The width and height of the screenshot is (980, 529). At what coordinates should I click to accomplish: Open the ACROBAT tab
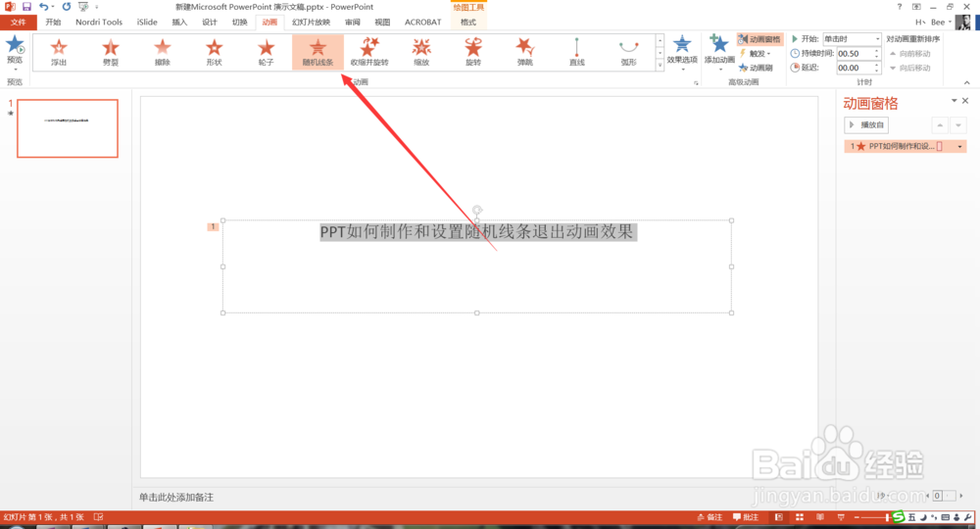tap(423, 23)
